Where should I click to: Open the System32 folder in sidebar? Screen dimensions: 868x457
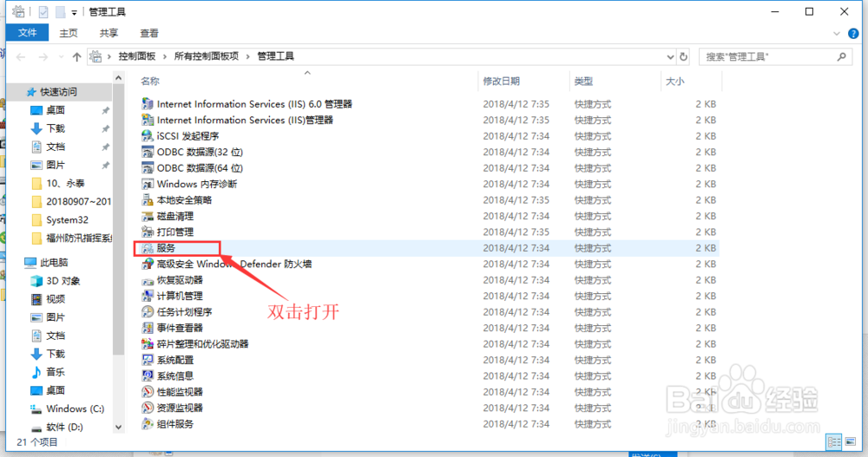[x=67, y=220]
